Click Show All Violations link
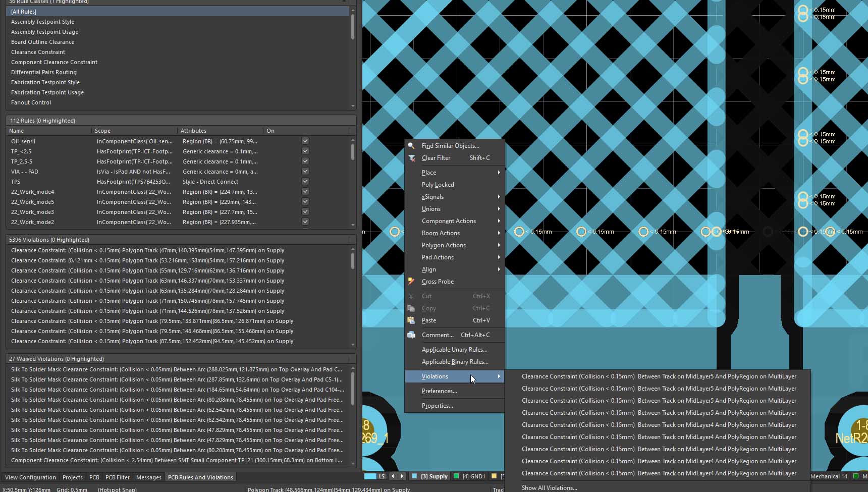 coord(549,488)
